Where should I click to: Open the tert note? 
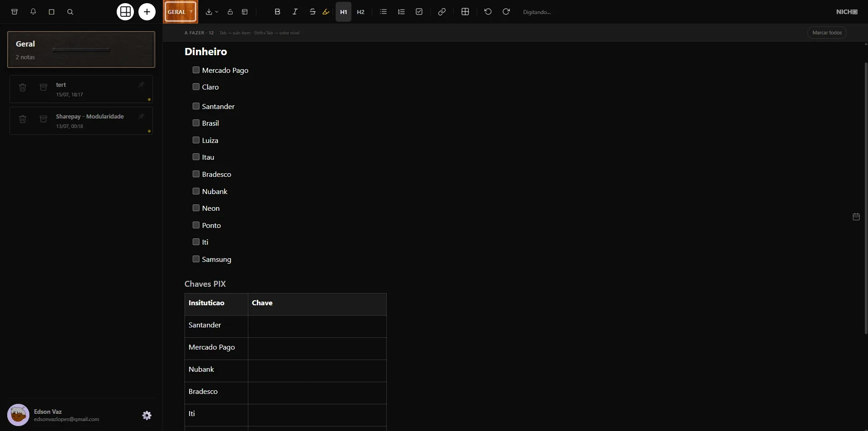(x=81, y=89)
